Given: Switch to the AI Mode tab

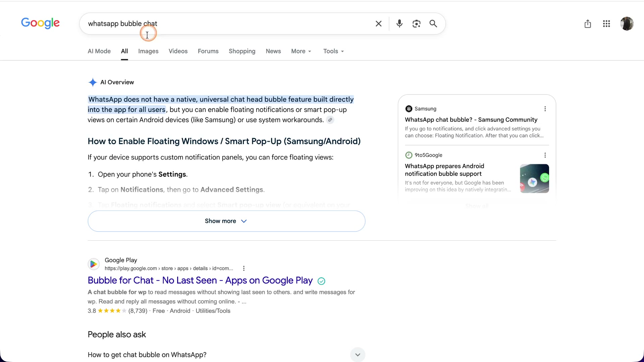Looking at the screenshot, I should 99,51.
